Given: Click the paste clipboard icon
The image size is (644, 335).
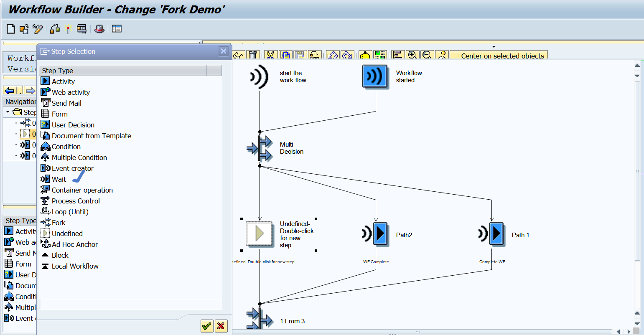Looking at the screenshot, I should click(300, 56).
